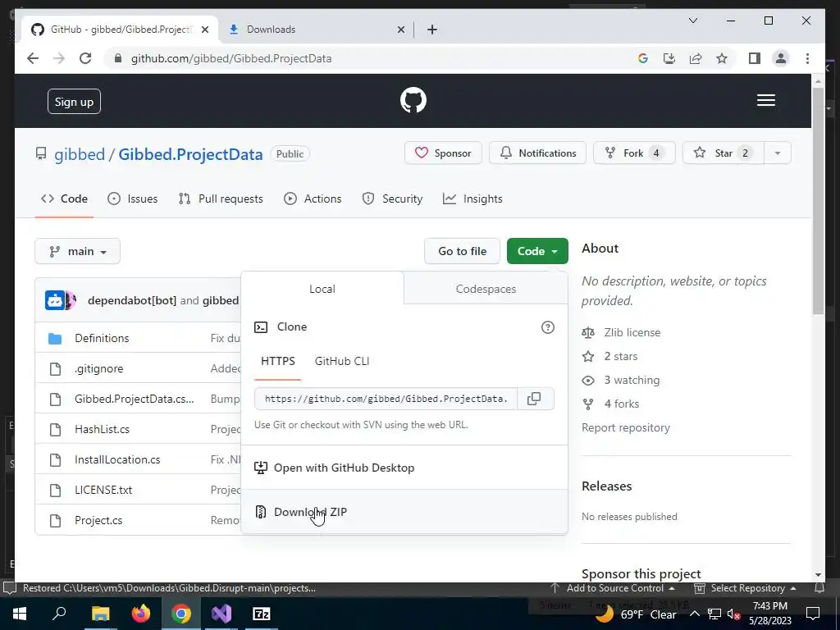The height and width of the screenshot is (630, 840).
Task: Click the Notifications bell button
Action: [537, 153]
